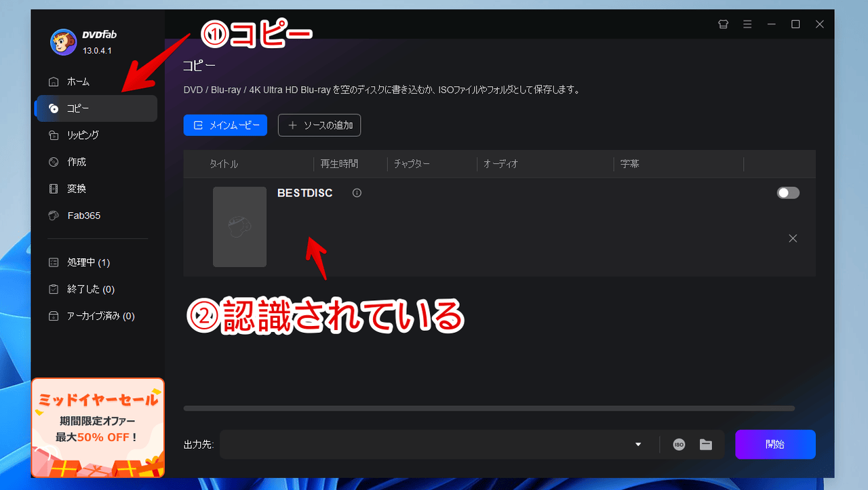Screen dimensions: 868x490
Task: Click the ripping icon in sidebar
Action: 54,136
